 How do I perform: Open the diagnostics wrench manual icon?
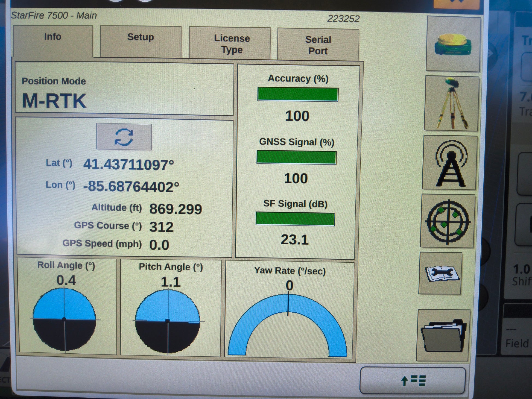tap(441, 273)
